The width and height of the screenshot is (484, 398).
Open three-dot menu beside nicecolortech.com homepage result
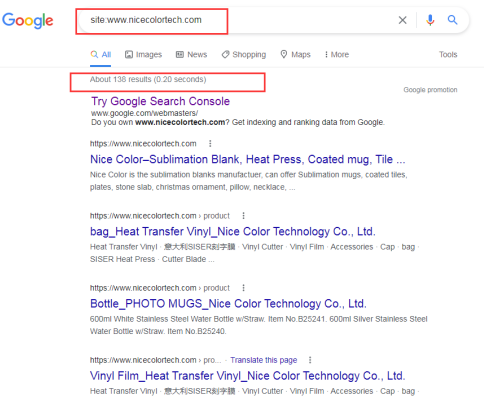[x=210, y=144]
